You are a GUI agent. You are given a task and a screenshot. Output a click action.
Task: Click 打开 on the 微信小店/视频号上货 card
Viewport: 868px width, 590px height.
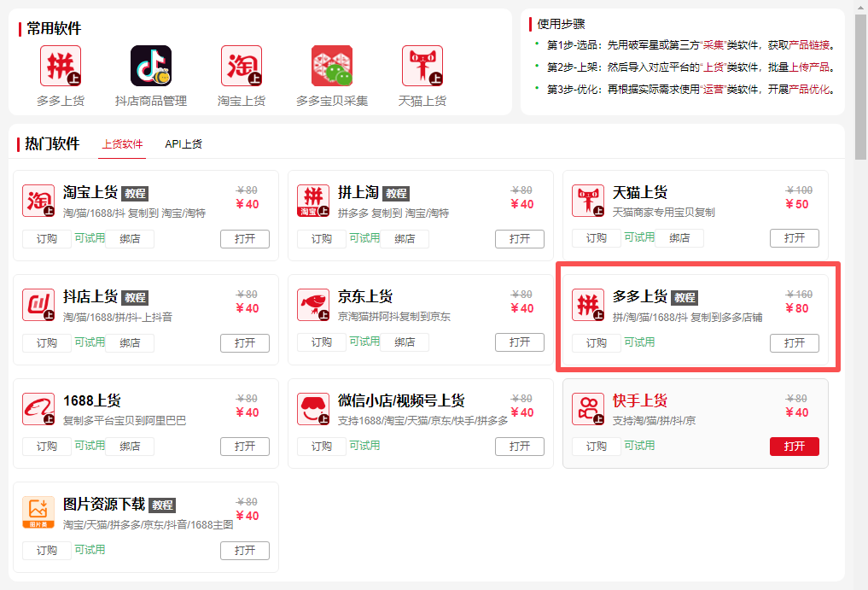point(520,446)
